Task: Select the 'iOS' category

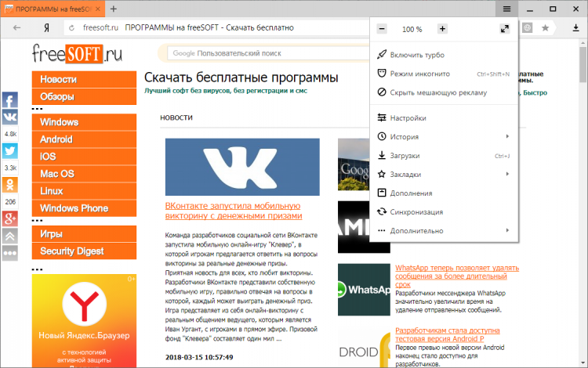Action: [84, 157]
